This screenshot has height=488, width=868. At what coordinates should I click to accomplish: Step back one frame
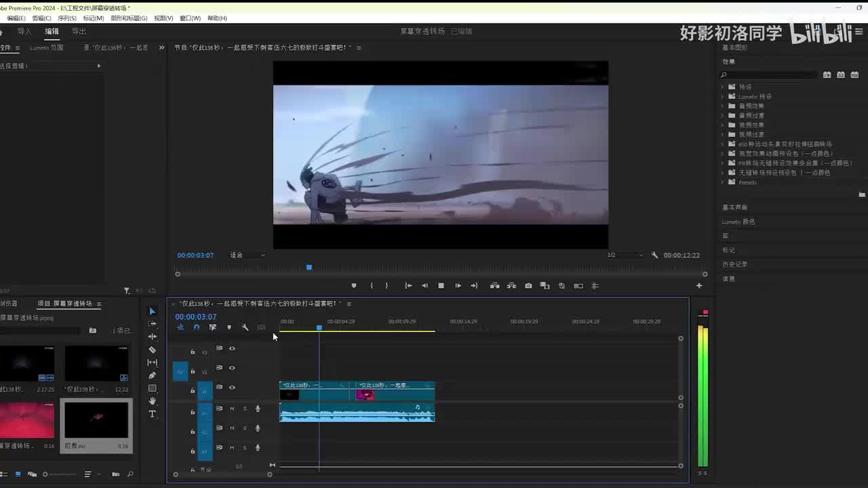425,286
